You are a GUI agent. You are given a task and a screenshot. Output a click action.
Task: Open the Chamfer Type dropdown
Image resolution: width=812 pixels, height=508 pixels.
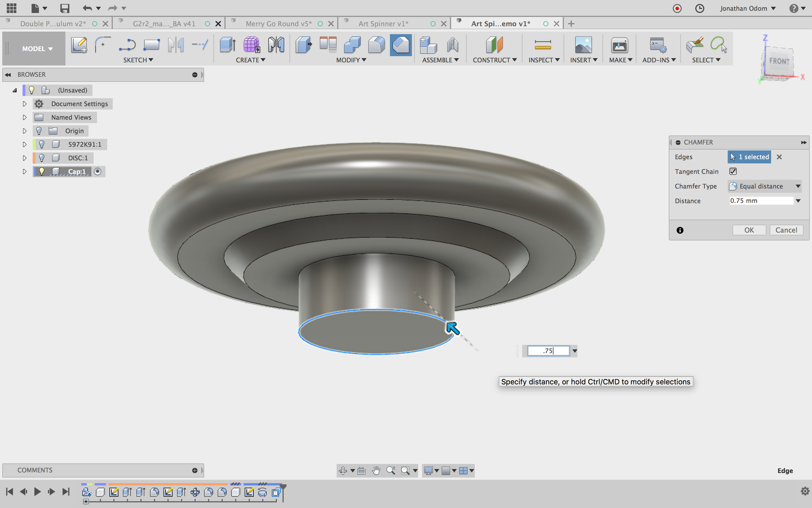click(x=765, y=186)
